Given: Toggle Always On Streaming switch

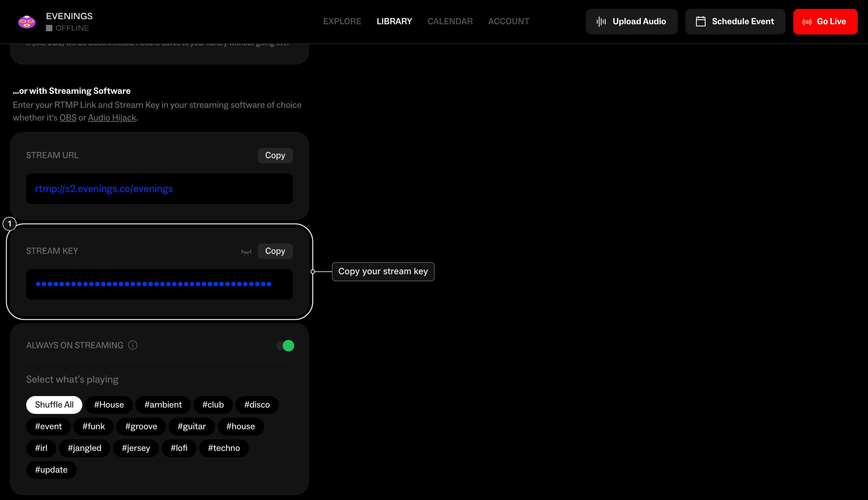Looking at the screenshot, I should 285,345.
